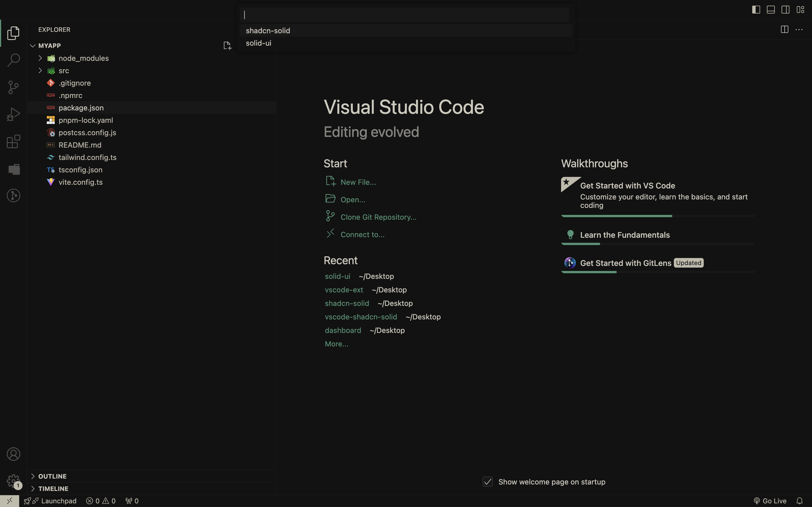Click the Clone Git Repository link
This screenshot has height=507, width=812.
[378, 217]
